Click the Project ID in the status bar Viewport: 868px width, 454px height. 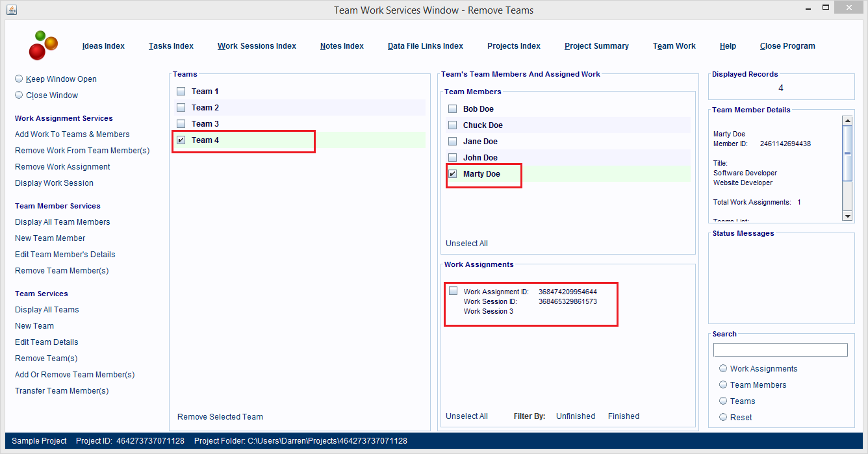coord(130,441)
